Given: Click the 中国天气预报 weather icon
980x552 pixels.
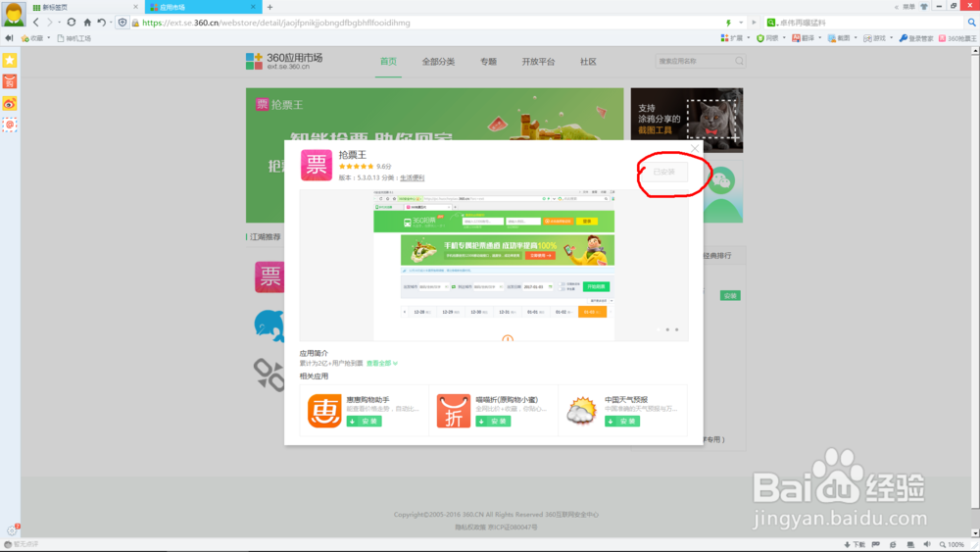Looking at the screenshot, I should [x=581, y=411].
